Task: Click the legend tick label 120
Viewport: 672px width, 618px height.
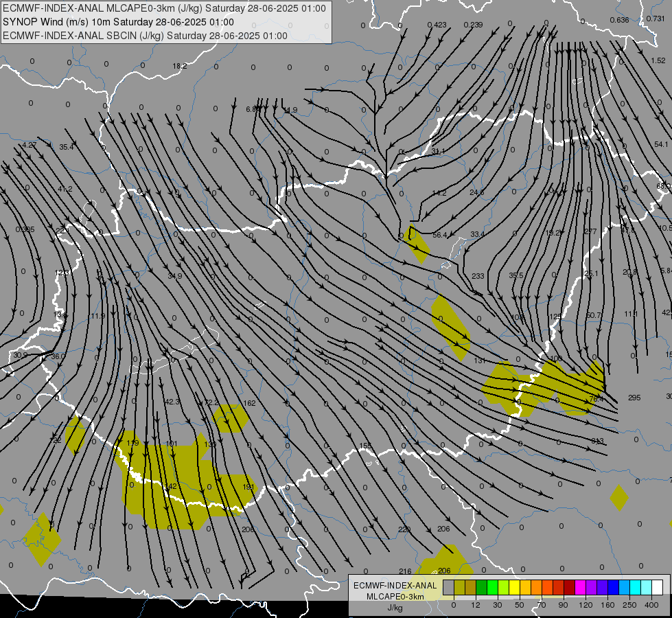Action: tap(586, 605)
